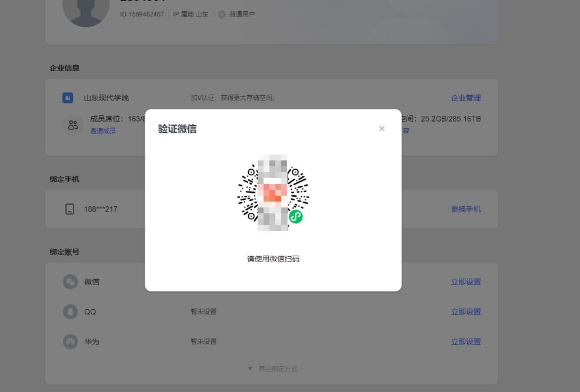Viewport: 580px width, 392px height.
Task: Click the 25.2GB/285.16TB storage value
Action: [451, 119]
